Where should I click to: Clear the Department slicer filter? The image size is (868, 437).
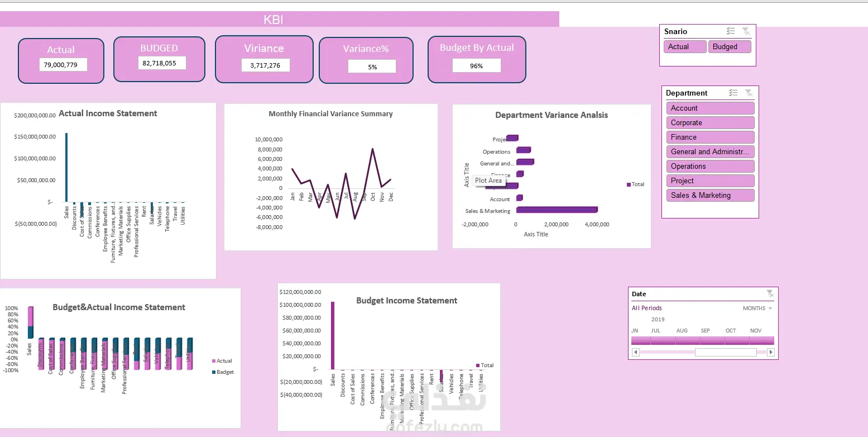coord(749,93)
